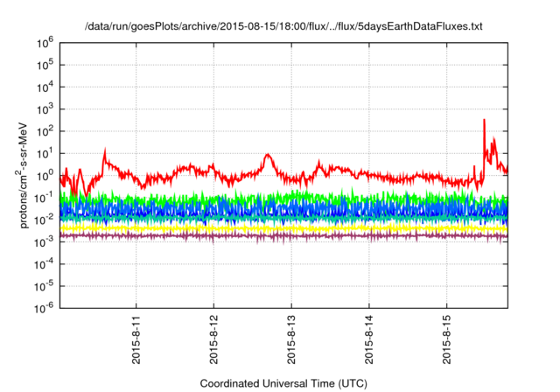Click the 10^-6 y-axis tick label
The width and height of the screenshot is (560, 392).
(44, 308)
